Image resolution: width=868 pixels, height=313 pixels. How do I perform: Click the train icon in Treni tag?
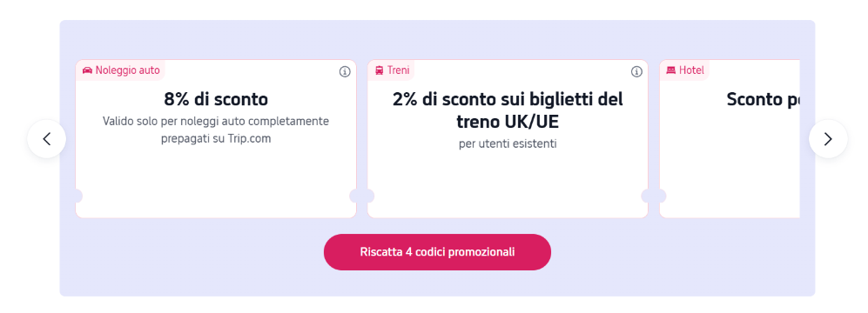tap(380, 70)
